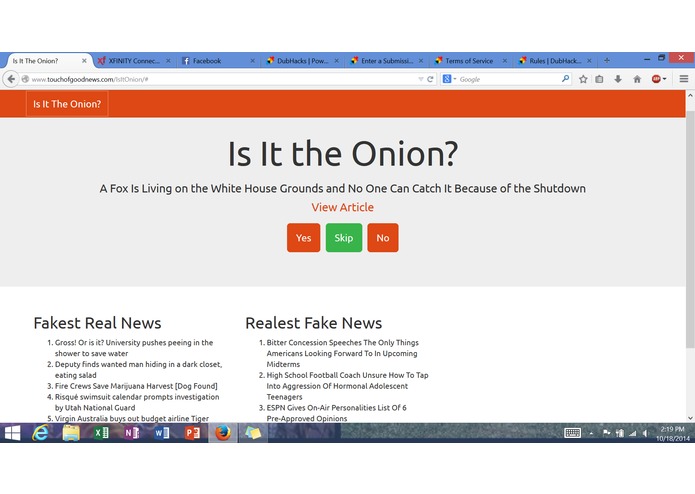Click the Is It The Onion? navbar brand
The image size is (695, 494).
[x=67, y=104]
